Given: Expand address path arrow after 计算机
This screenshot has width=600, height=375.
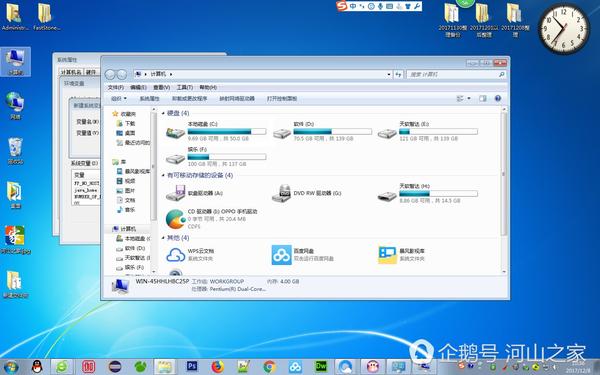Looking at the screenshot, I should (171, 74).
